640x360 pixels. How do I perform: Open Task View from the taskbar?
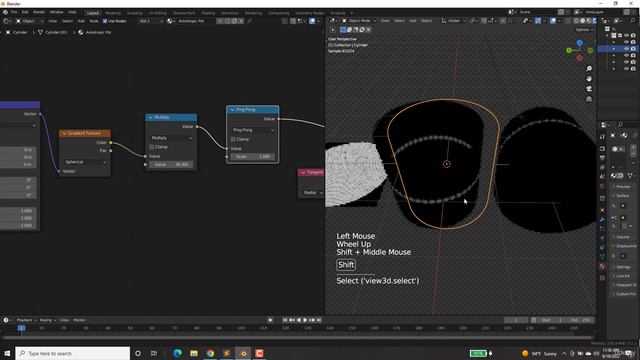(x=153, y=353)
